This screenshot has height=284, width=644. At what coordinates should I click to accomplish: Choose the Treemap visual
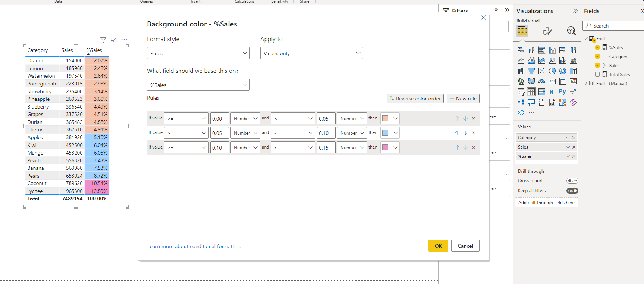pyautogui.click(x=573, y=71)
